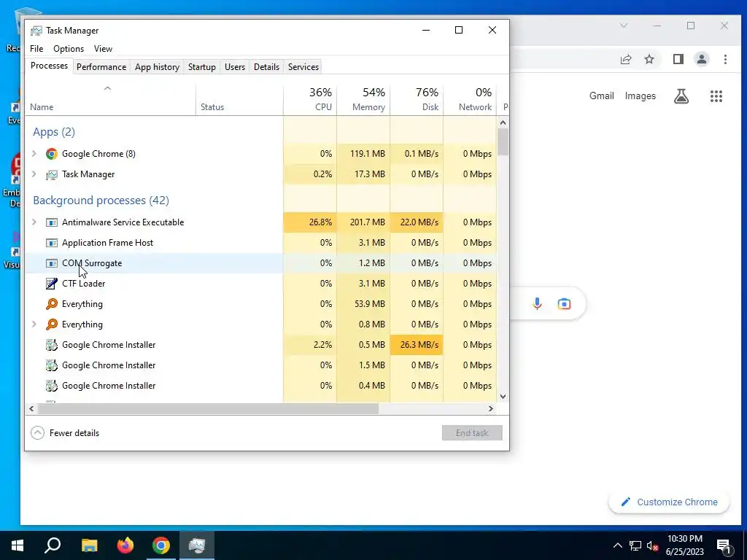This screenshot has width=747, height=560.
Task: Expand the Task Manager process row
Action: 34,174
